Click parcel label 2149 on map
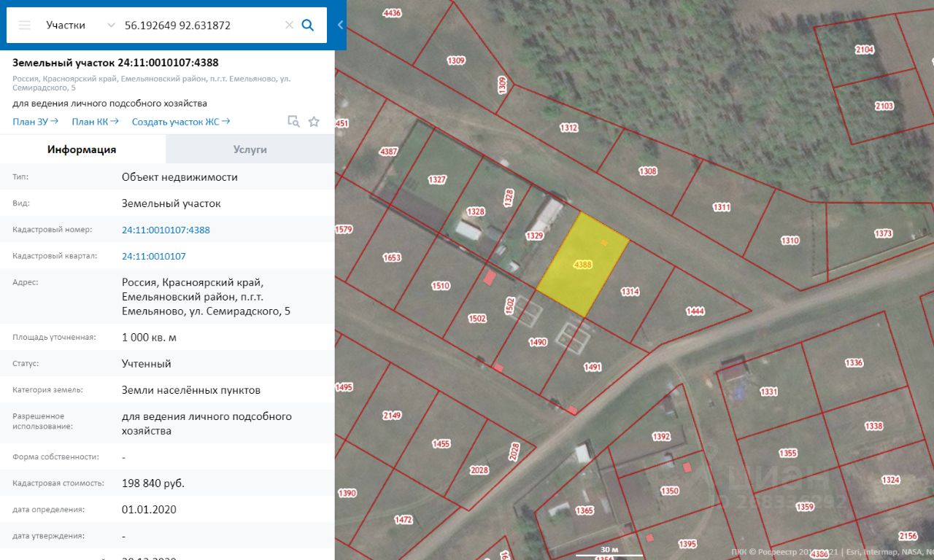This screenshot has width=934, height=560. tap(392, 415)
